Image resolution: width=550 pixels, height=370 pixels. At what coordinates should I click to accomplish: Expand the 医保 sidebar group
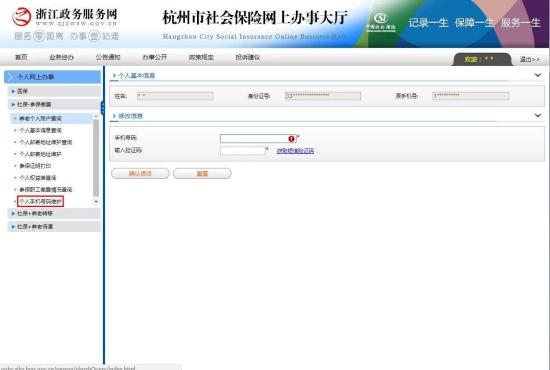pyautogui.click(x=54, y=91)
